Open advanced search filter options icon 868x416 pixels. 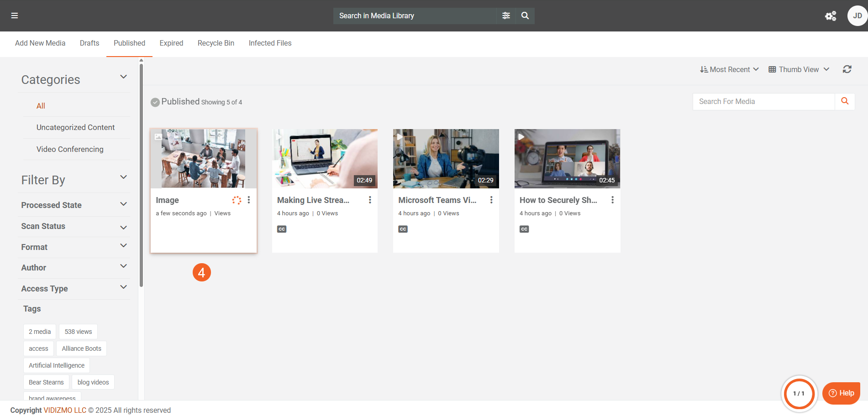[506, 16]
